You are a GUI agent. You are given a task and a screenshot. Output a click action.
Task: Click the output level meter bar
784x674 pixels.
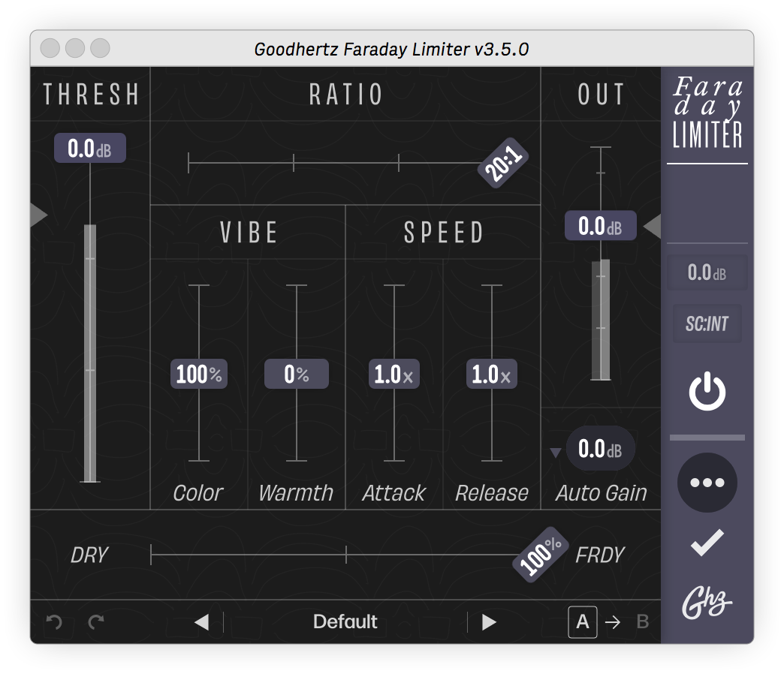pos(601,320)
